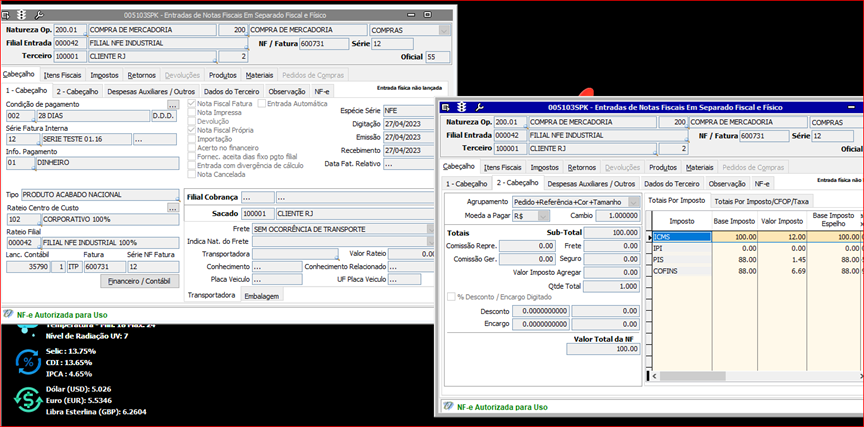Open the NF-e tab in the right window
Screen dimensions: 864x427
[x=762, y=183]
